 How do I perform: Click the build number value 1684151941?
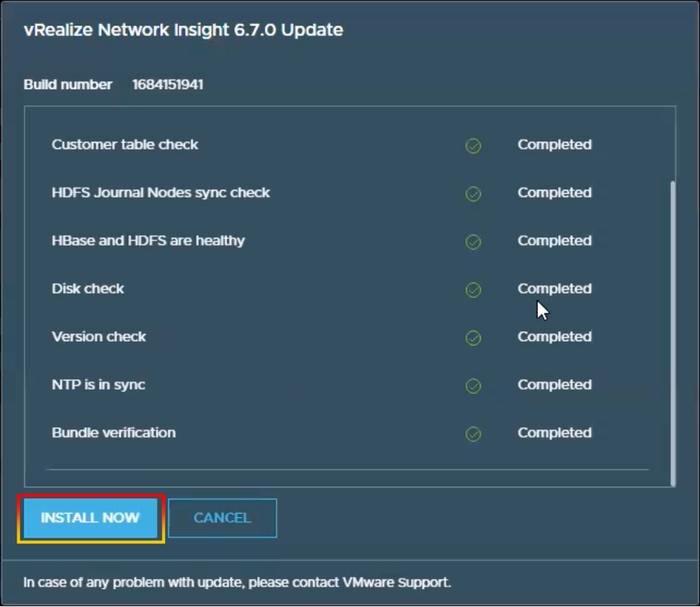pyautogui.click(x=168, y=84)
